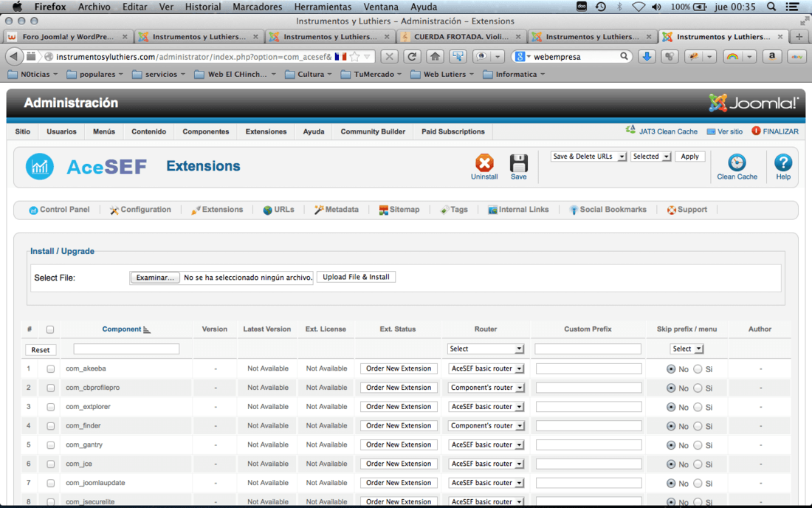This screenshot has height=508, width=812.
Task: Open the Ver sitio link
Action: (x=724, y=131)
